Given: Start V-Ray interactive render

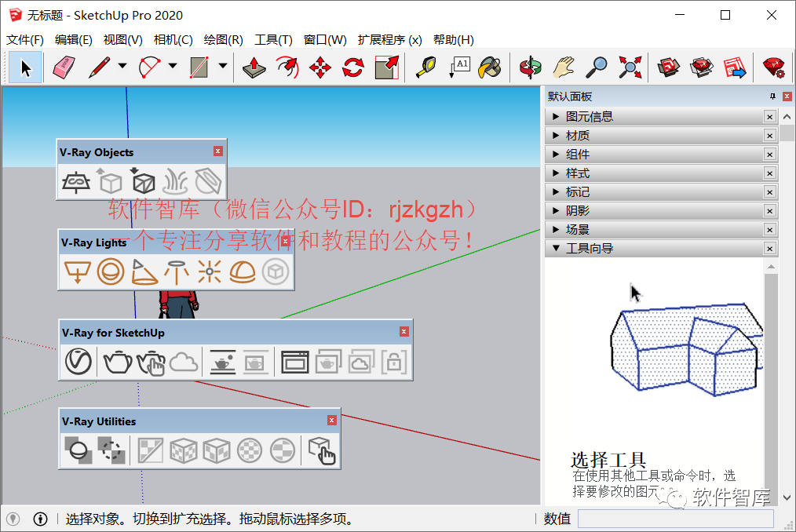Looking at the screenshot, I should [x=151, y=362].
